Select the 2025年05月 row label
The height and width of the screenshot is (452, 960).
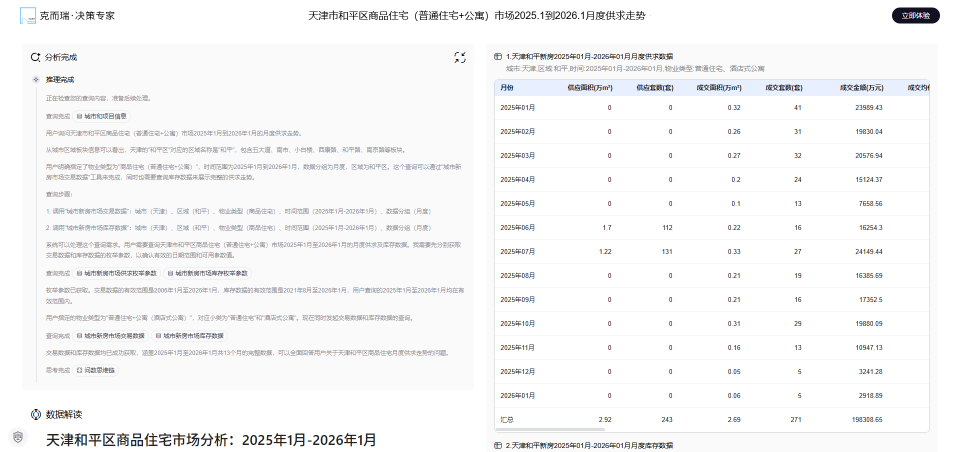click(517, 203)
